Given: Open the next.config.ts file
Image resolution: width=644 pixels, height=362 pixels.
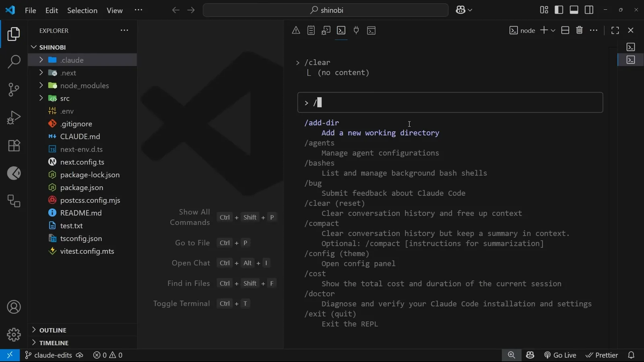Looking at the screenshot, I should [x=83, y=162].
